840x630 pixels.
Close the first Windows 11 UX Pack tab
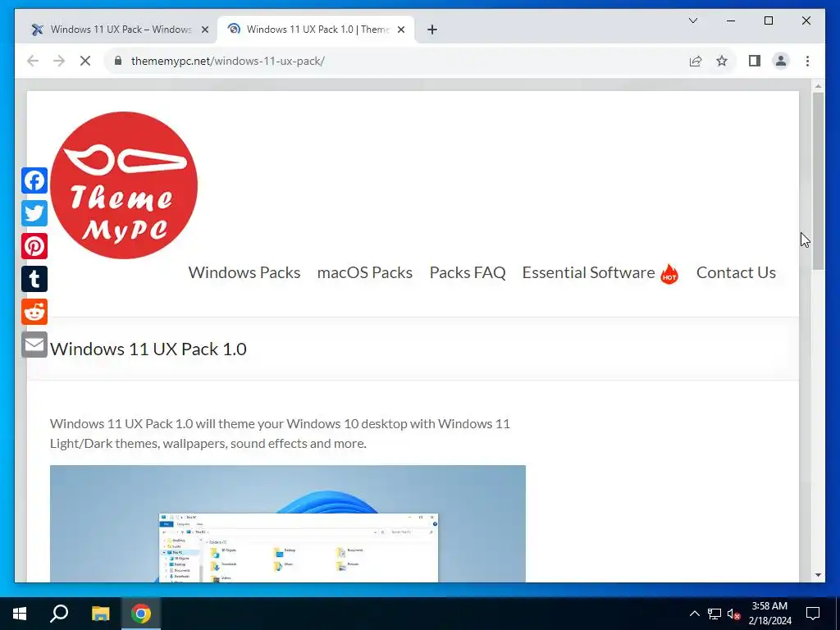point(204,30)
